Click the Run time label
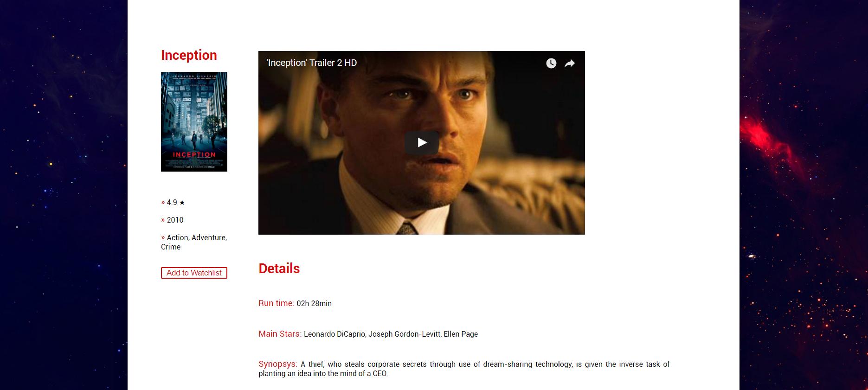Screen dimensions: 868x390 point(276,303)
